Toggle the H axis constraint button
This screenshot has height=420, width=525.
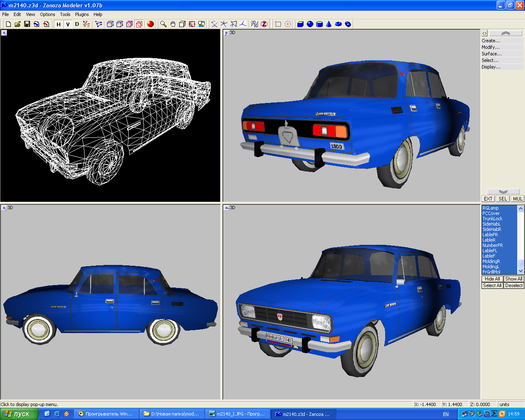[59, 24]
